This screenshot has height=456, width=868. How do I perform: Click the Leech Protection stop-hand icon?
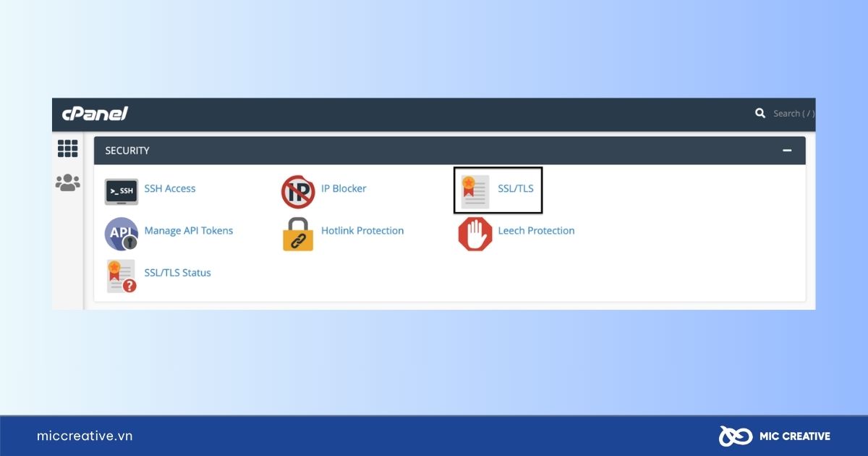(x=475, y=235)
